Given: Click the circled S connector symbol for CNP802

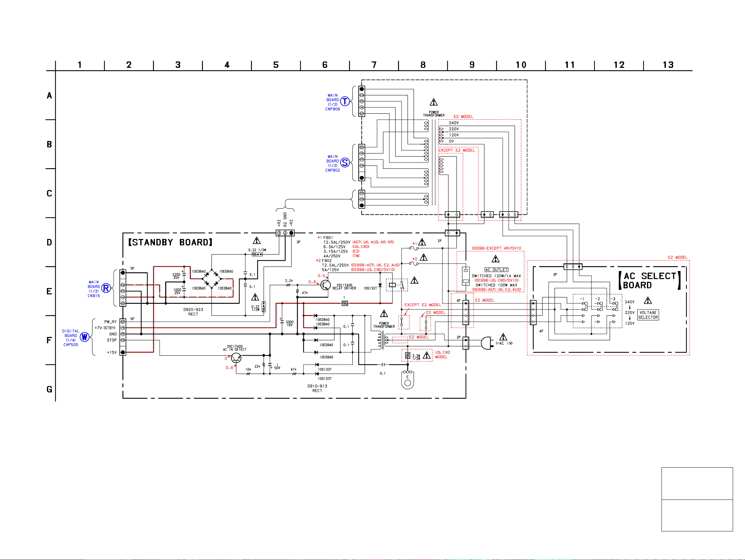Looking at the screenshot, I should tap(345, 163).
